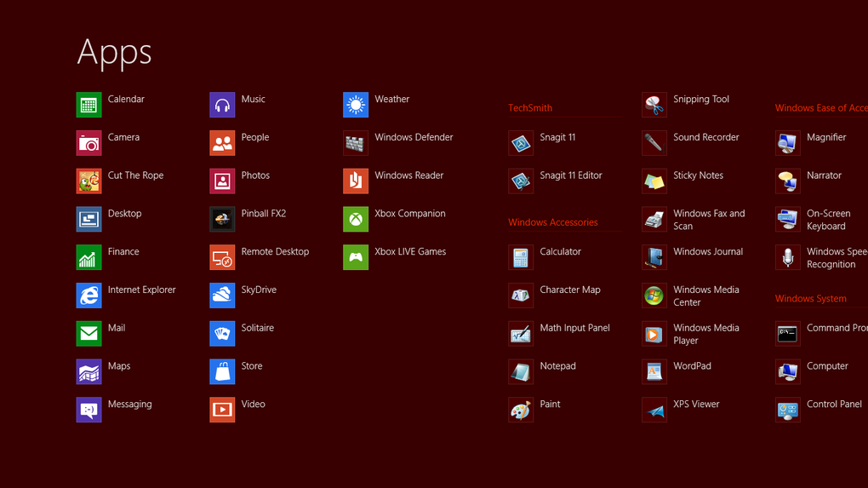
Task: Open the Solitaire cards icon
Action: point(222,334)
